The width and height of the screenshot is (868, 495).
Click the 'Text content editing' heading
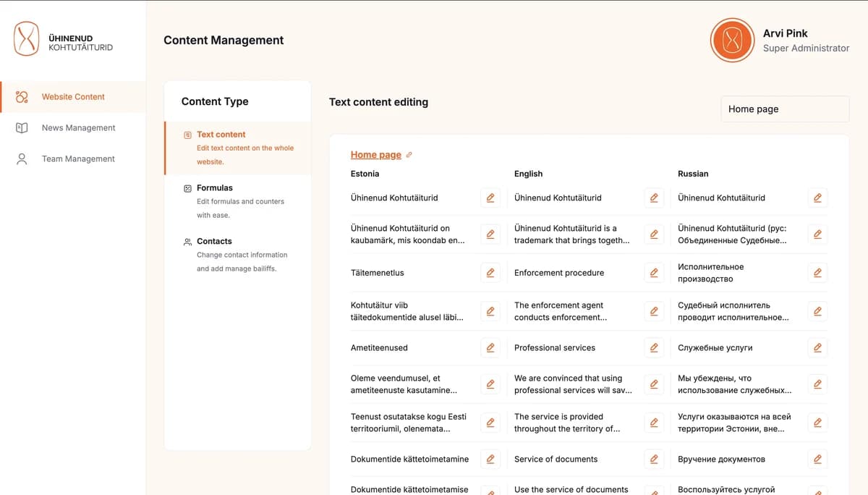(378, 102)
